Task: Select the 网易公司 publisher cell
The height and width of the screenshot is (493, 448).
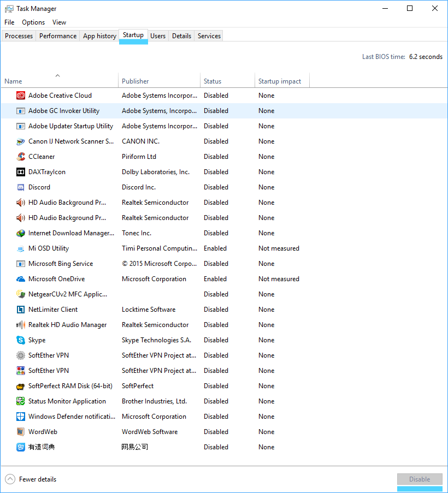Action: (x=135, y=447)
